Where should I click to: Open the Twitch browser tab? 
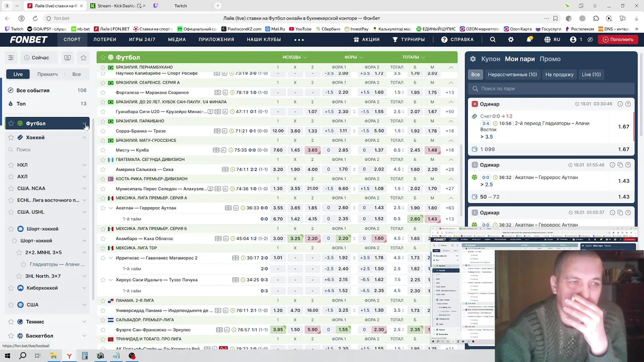180,6
